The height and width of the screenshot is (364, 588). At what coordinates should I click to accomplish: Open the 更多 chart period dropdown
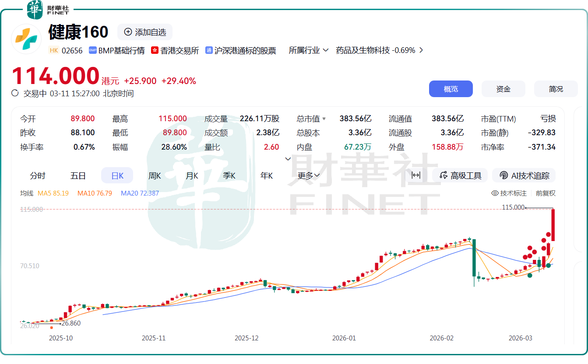click(x=309, y=175)
